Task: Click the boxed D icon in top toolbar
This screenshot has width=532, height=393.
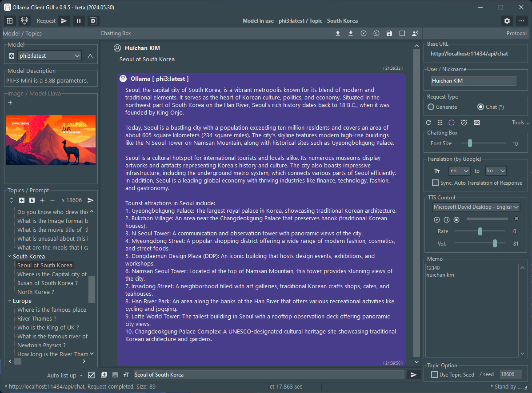Action: (x=93, y=21)
